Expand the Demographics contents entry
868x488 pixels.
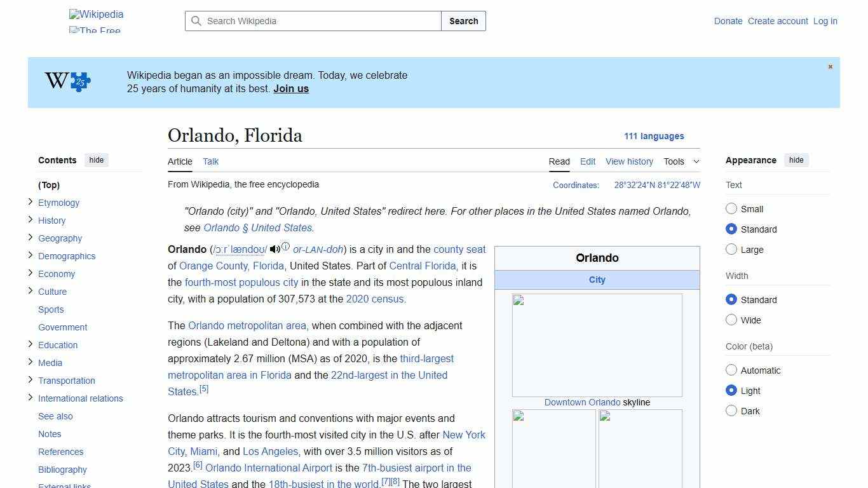(x=30, y=256)
